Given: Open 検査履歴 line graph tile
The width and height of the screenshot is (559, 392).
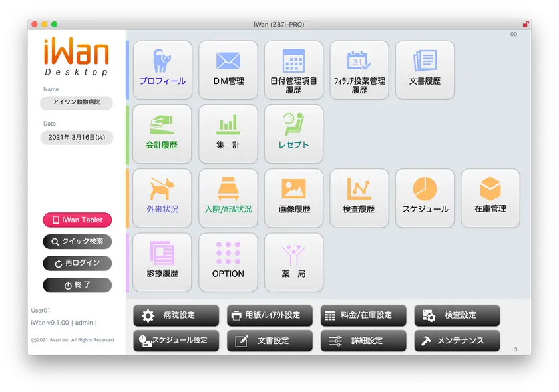Looking at the screenshot, I should coord(359,198).
